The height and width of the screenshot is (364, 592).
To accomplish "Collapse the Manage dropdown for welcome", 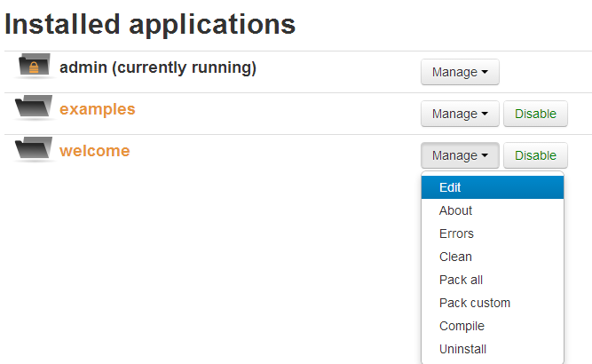I will (460, 155).
